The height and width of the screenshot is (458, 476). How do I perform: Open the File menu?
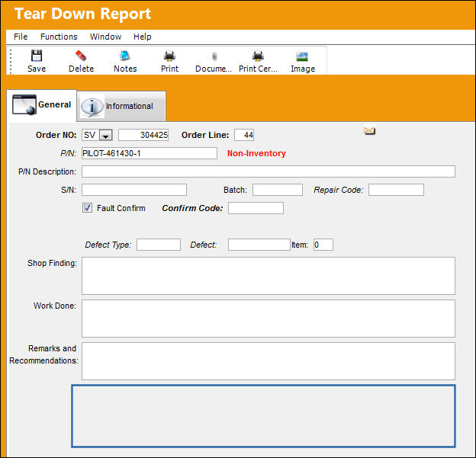point(21,37)
